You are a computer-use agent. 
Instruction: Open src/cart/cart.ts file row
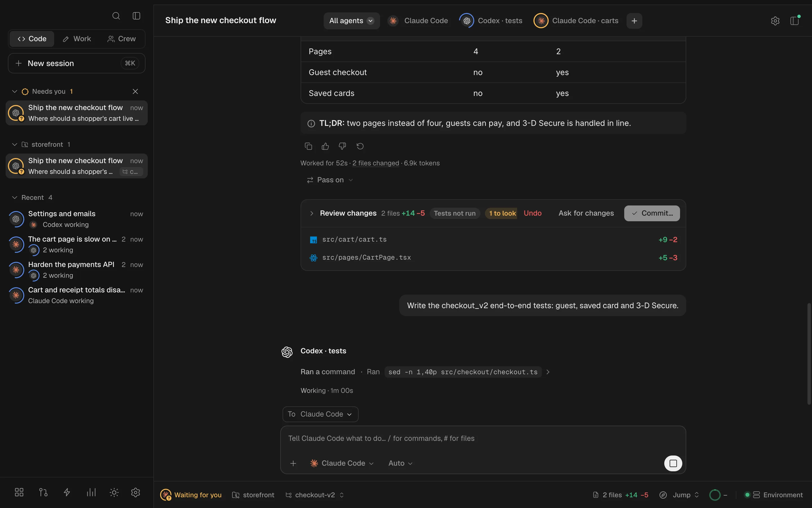coord(493,240)
